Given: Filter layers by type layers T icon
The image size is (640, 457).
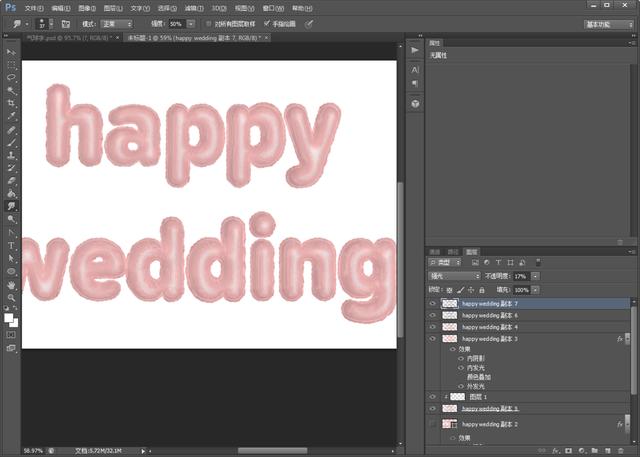Looking at the screenshot, I should click(x=498, y=262).
